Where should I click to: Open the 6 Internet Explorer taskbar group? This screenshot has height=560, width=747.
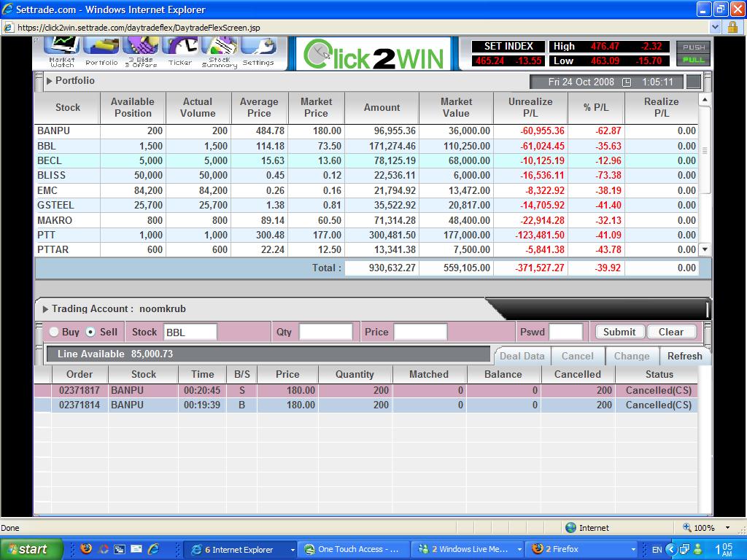(x=240, y=550)
